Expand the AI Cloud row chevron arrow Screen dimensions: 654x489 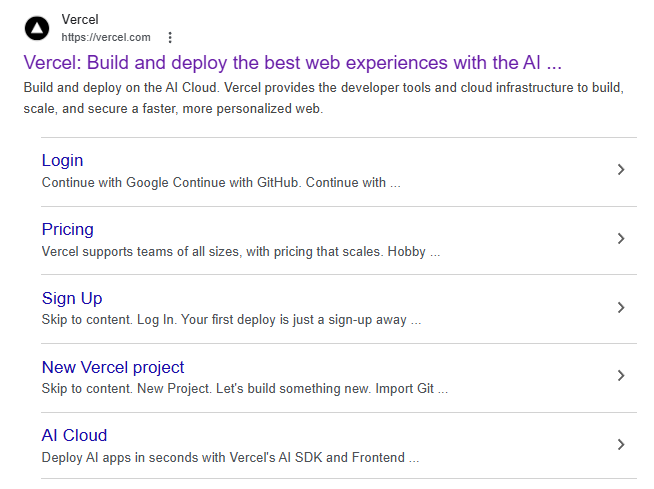click(x=621, y=444)
